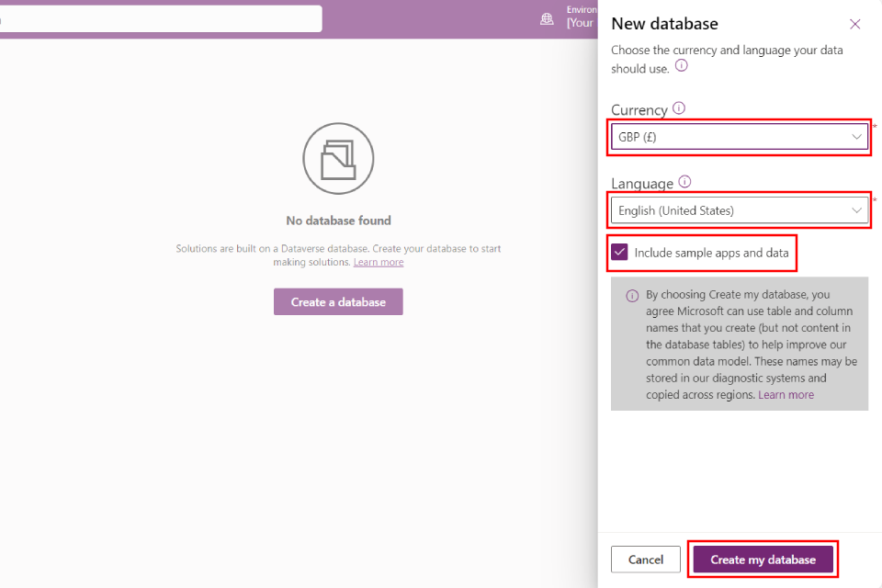Click the Environment globe icon in header
Screen dimensions: 882x588
tap(548, 18)
